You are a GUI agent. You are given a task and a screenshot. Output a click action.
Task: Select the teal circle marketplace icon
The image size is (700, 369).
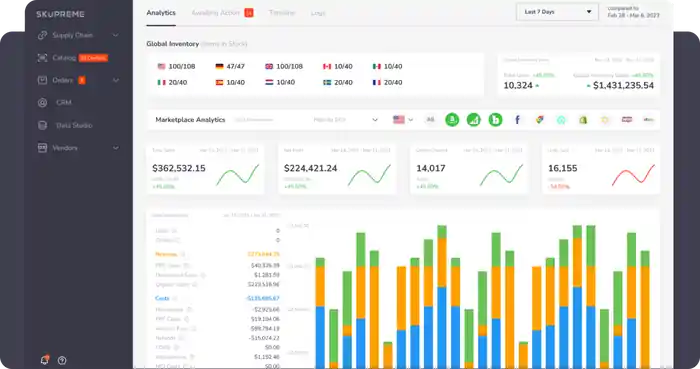561,120
